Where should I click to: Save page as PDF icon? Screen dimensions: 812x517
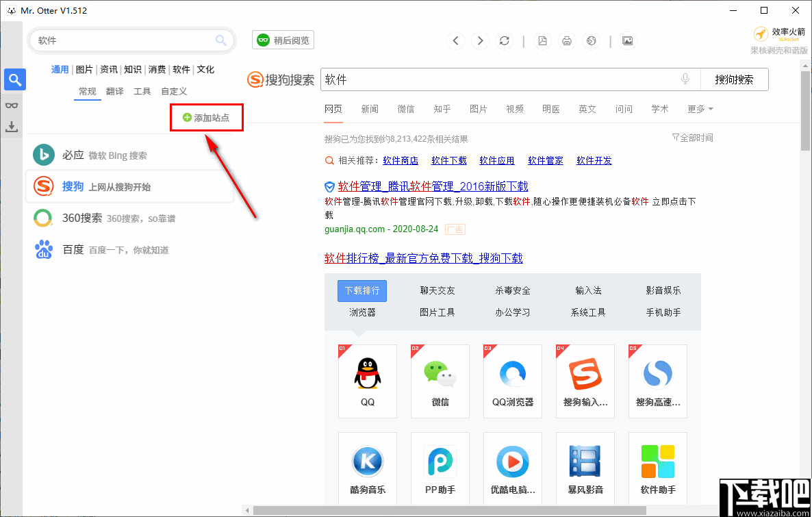542,40
